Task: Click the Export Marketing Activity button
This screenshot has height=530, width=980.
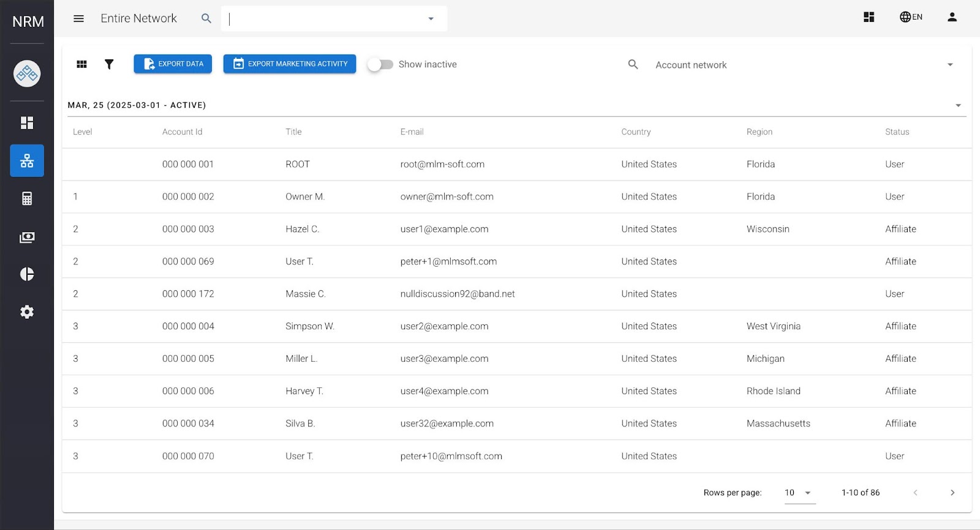Action: pyautogui.click(x=290, y=64)
